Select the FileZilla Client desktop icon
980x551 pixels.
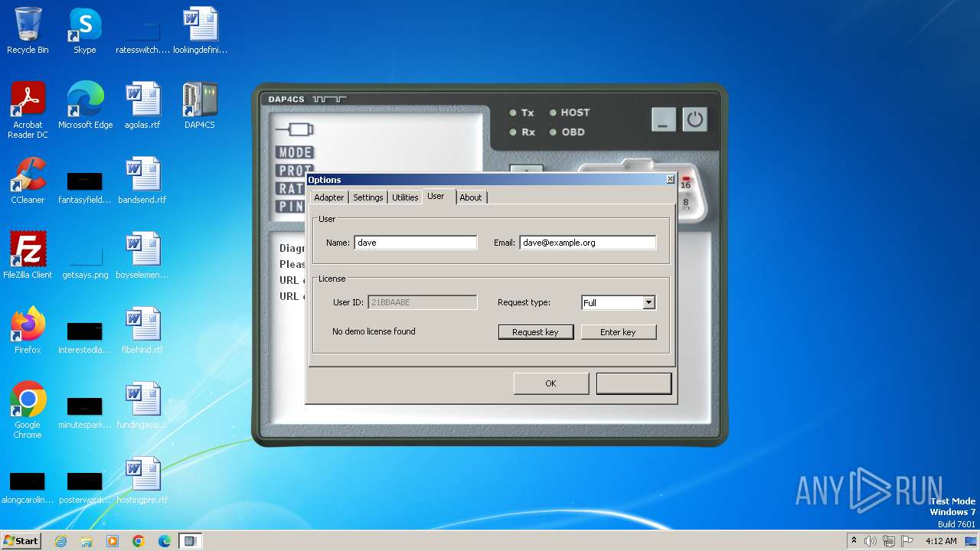coord(28,256)
